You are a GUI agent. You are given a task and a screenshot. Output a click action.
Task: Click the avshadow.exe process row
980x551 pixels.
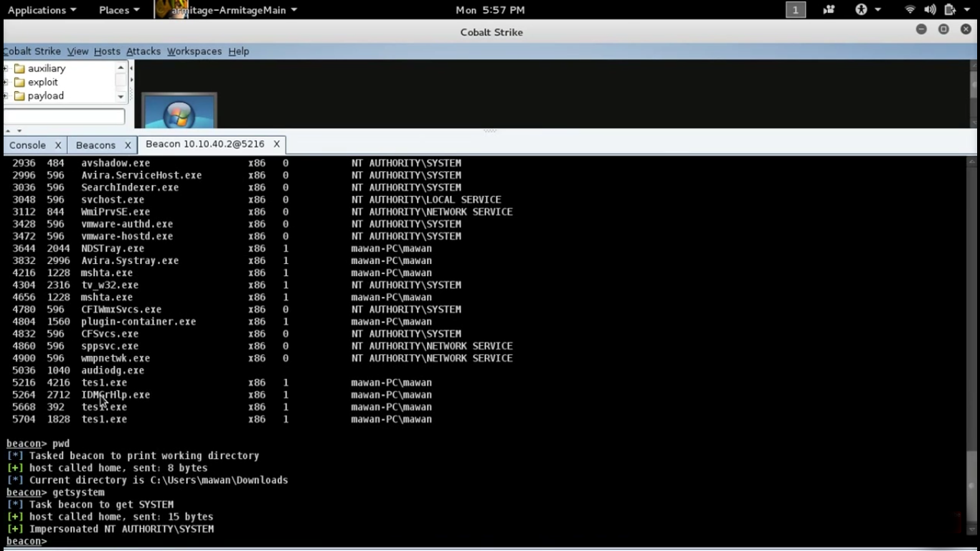(x=237, y=163)
